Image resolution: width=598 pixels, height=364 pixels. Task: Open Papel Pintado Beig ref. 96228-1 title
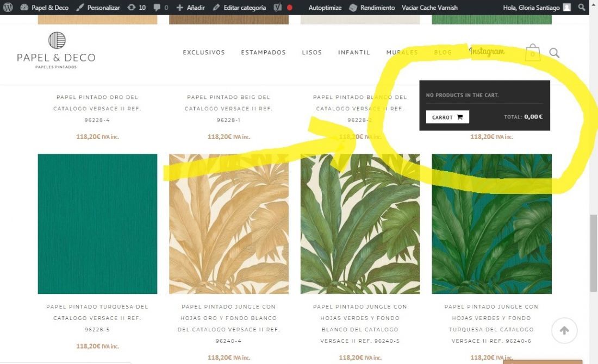tap(228, 109)
